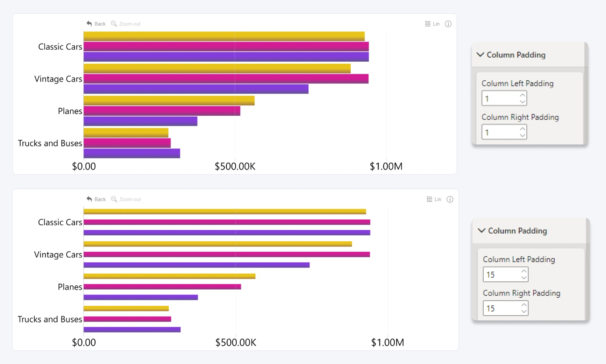Select Classic Cars purple bar in top chart
Viewport: 606px width, 364px height.
click(x=226, y=56)
